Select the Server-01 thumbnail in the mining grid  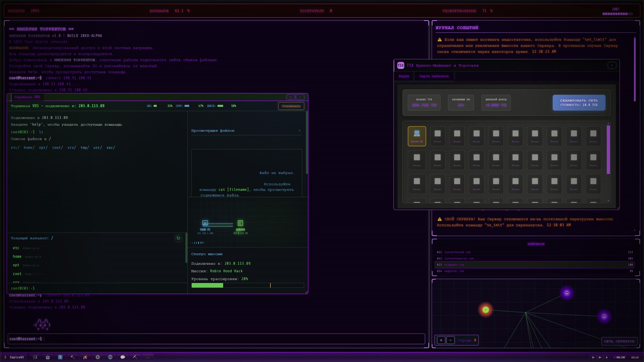click(417, 136)
